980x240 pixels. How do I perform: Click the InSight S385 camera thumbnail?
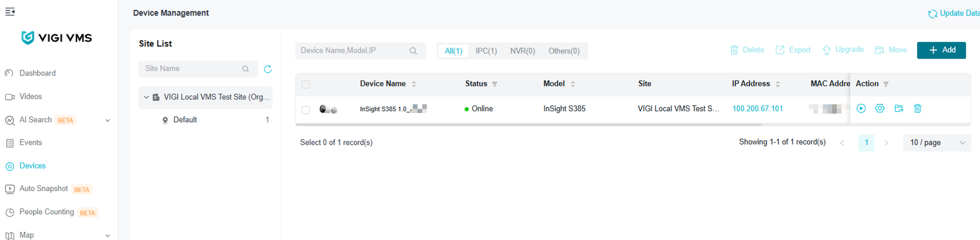(328, 110)
